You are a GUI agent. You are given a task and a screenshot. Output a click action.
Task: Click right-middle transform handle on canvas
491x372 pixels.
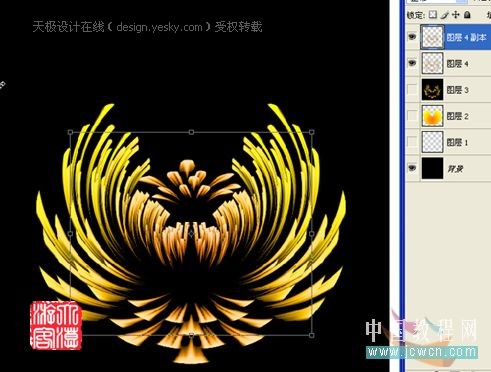pos(312,234)
